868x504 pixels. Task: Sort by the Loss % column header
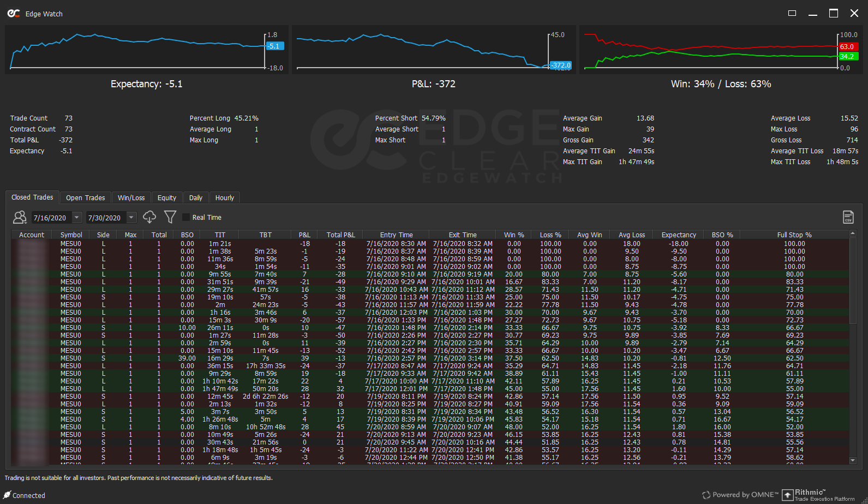[x=550, y=235]
